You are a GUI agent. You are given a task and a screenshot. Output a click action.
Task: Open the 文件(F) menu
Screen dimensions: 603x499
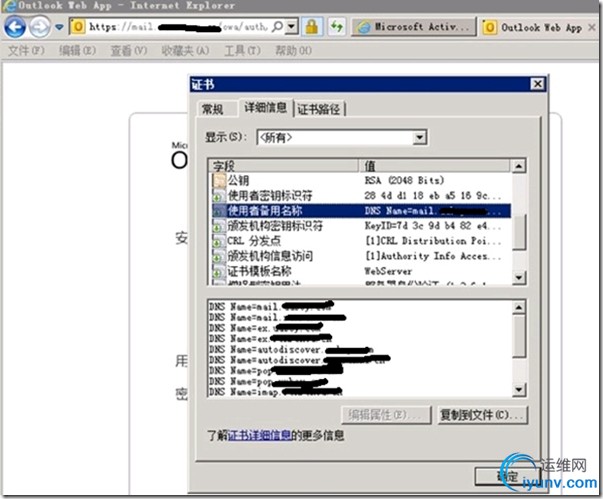tap(26, 50)
